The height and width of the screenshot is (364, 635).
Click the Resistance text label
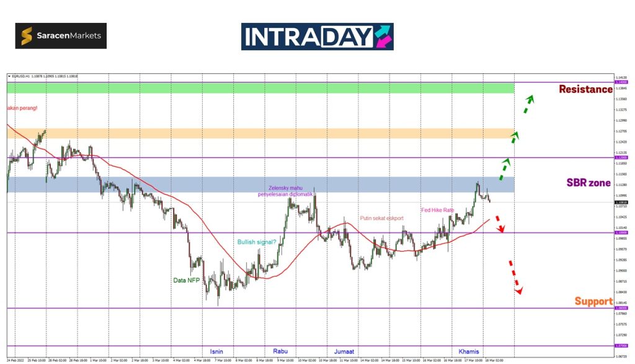(585, 89)
